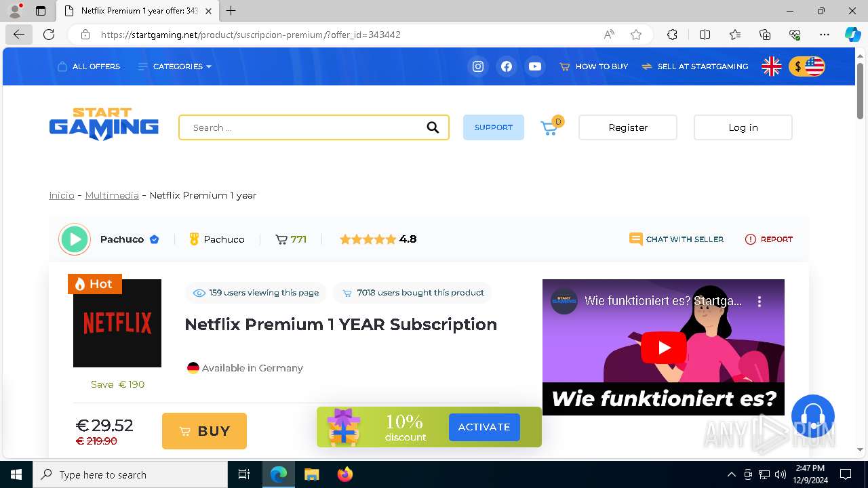
Task: Click the search magnifier icon
Action: point(433,127)
